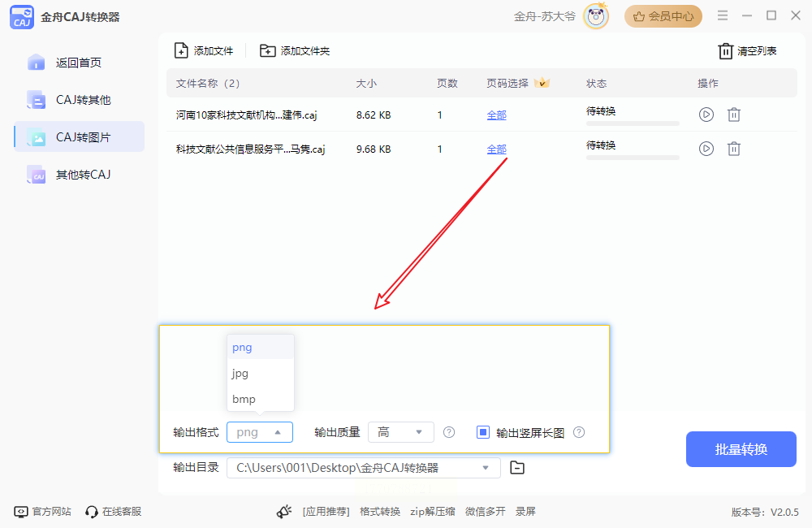Click the 大小 column header
The width and height of the screenshot is (812, 528).
tap(366, 84)
